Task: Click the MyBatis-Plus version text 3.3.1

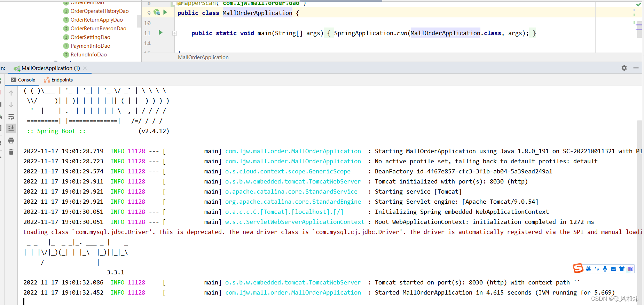Action: coord(116,272)
